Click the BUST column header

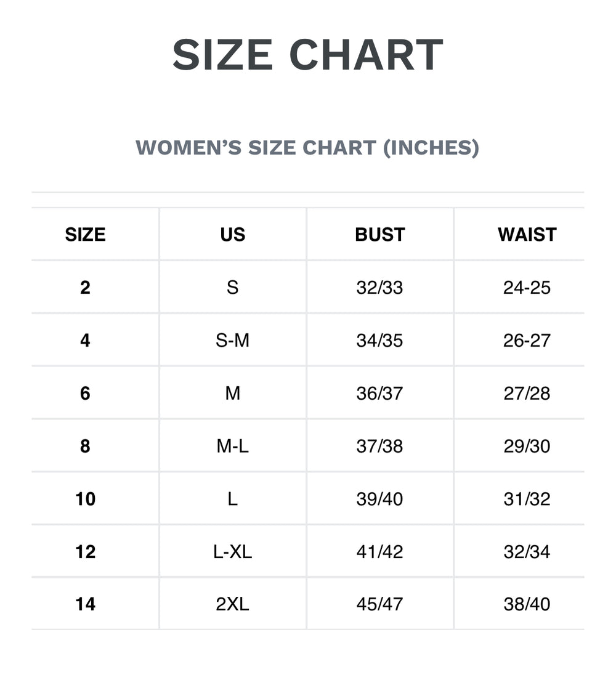pyautogui.click(x=379, y=235)
